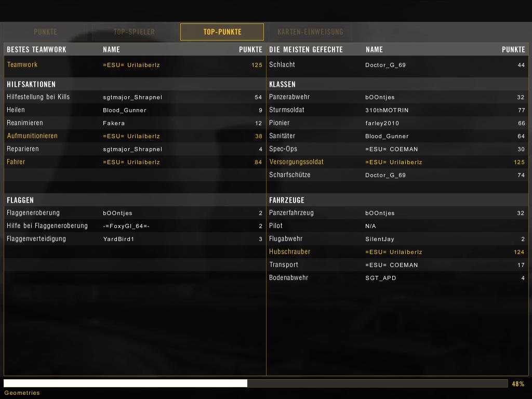
Task: Click the 48% loading percentage label
Action: pos(518,384)
